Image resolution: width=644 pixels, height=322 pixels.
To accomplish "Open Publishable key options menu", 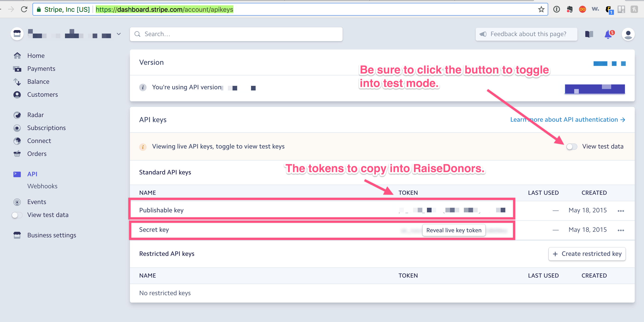I will coord(620,211).
